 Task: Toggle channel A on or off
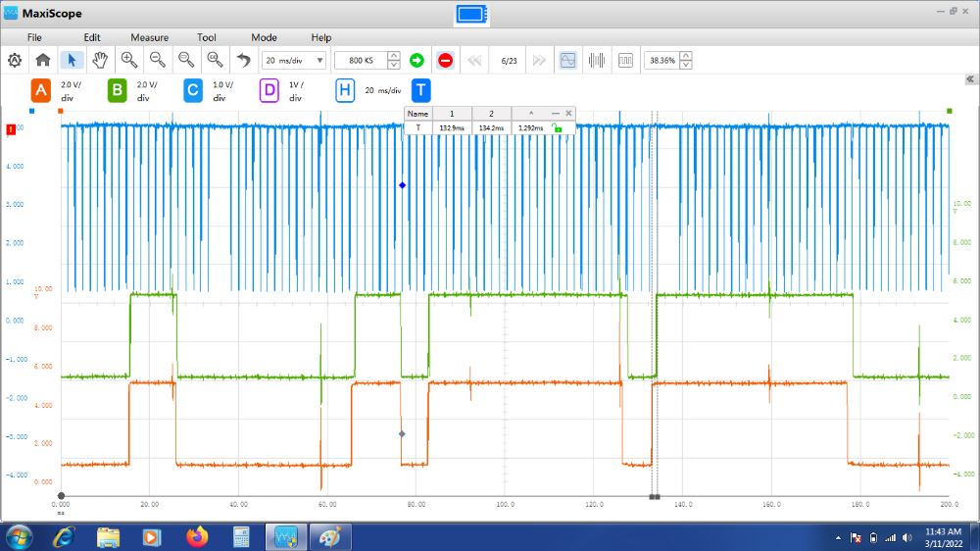[40, 91]
